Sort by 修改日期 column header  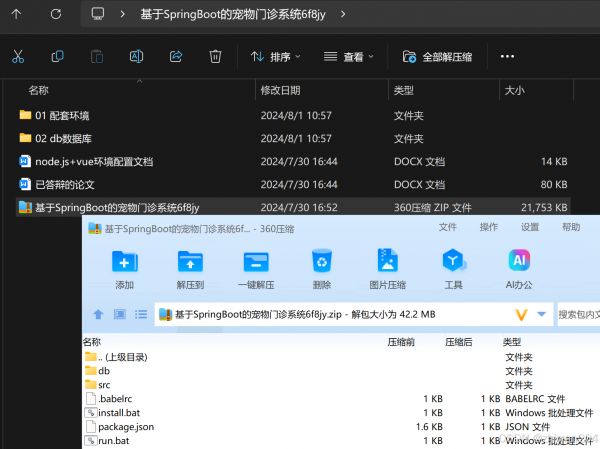pyautogui.click(x=280, y=90)
